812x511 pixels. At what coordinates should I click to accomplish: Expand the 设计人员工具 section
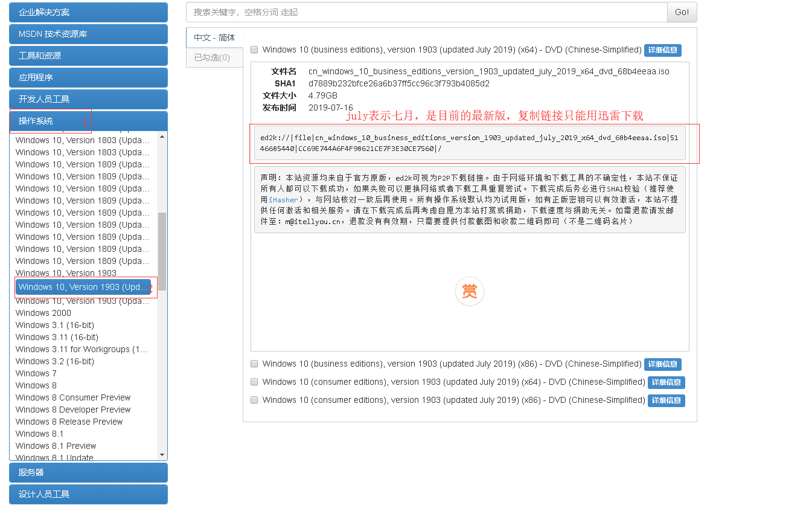(88, 494)
